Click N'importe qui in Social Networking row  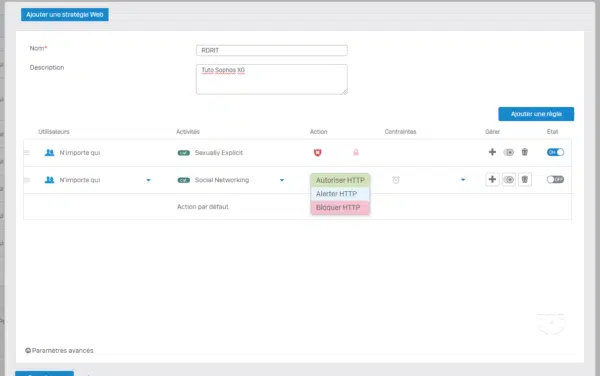pos(80,180)
